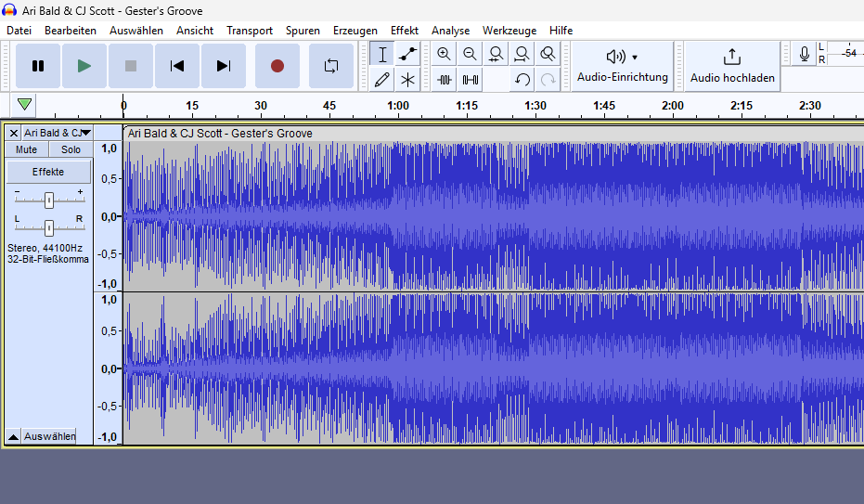This screenshot has height=504, width=864.
Task: Click the green playhead triangle in timeline
Action: [24, 105]
